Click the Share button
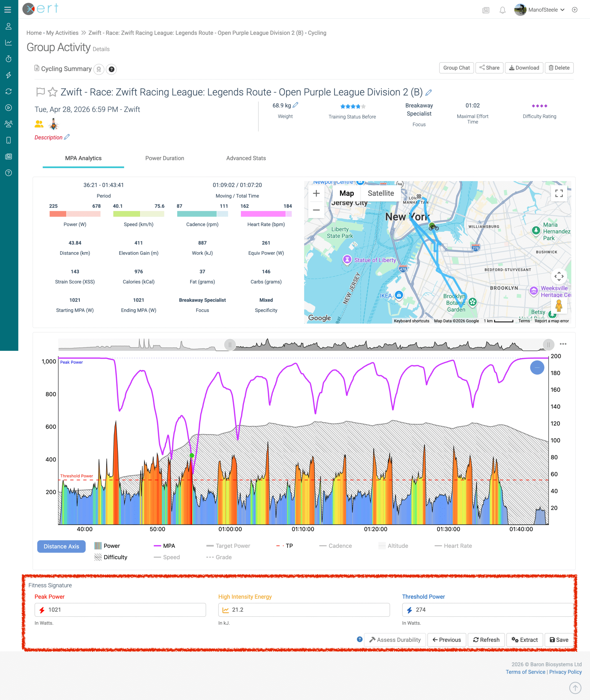The width and height of the screenshot is (590, 700). pos(489,68)
